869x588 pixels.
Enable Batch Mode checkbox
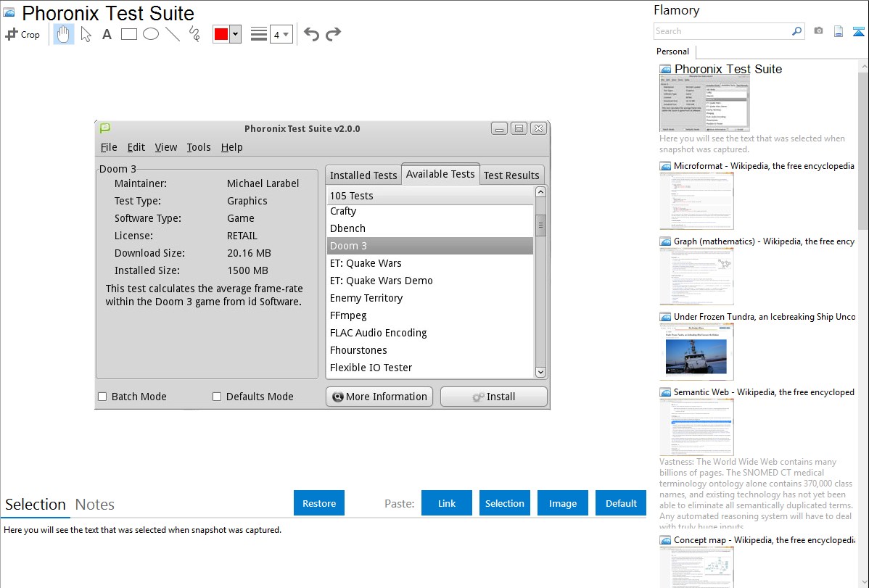point(102,397)
